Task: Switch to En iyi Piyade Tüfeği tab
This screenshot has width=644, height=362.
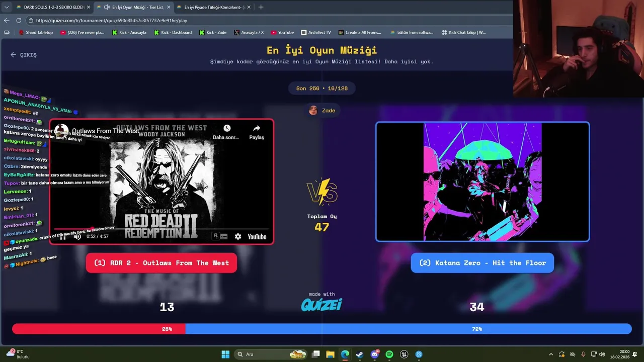Action: [x=214, y=7]
